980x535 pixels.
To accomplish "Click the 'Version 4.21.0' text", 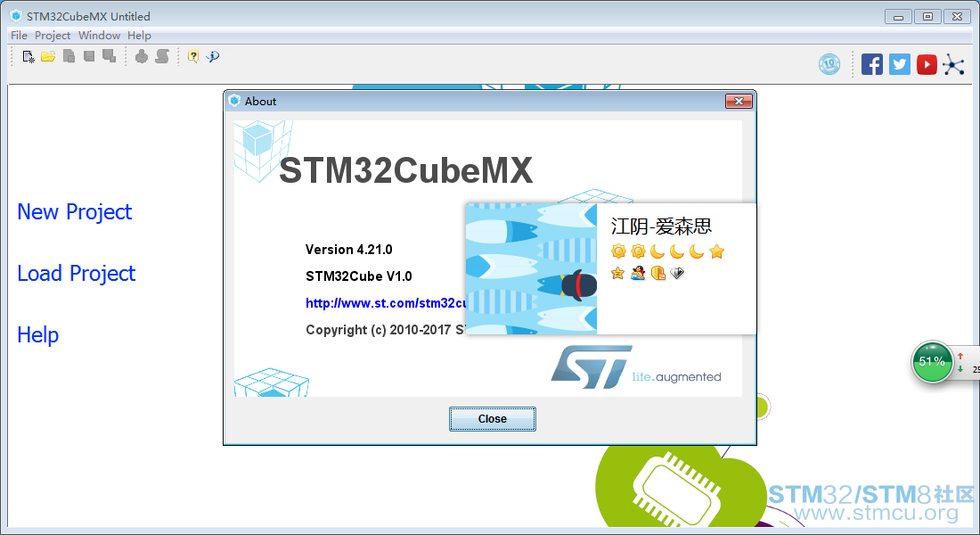I will coord(348,250).
